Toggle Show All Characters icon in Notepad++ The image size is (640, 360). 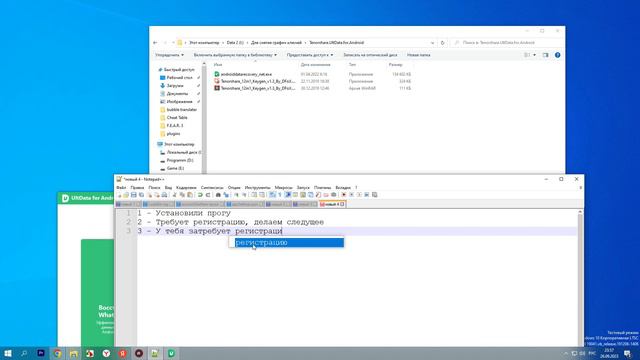tap(280, 195)
